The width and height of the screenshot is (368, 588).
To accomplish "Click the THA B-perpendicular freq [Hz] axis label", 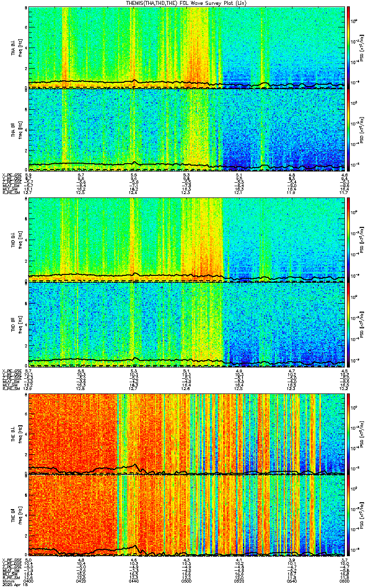I will (20, 48).
